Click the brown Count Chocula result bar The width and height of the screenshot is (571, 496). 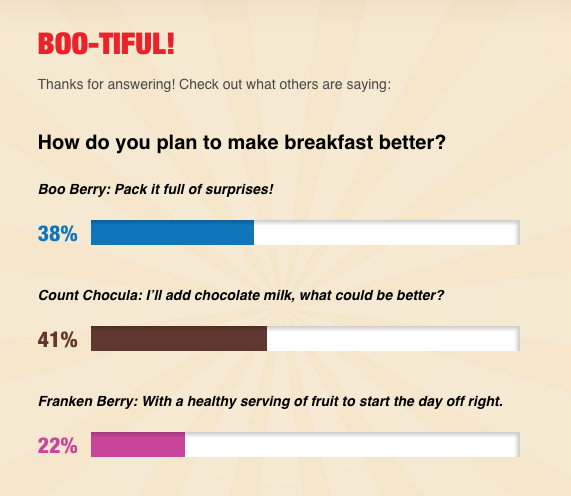point(179,338)
